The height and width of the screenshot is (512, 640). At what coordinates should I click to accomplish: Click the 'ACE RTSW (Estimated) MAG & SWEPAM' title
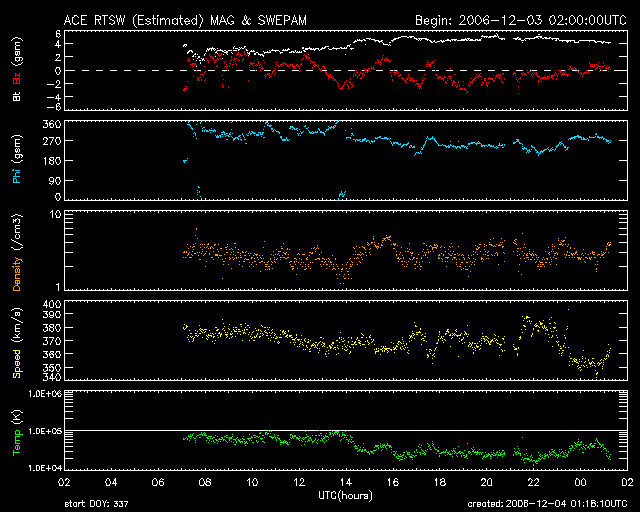(x=185, y=20)
